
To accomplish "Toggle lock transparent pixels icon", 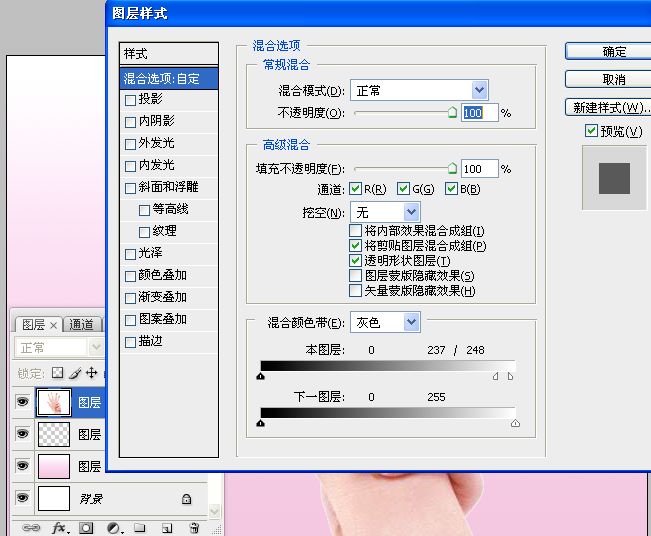I will (58, 372).
